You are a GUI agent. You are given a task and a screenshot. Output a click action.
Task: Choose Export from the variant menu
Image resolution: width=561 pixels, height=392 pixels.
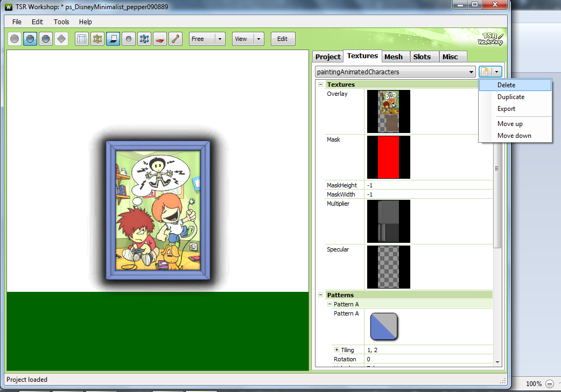click(515, 108)
